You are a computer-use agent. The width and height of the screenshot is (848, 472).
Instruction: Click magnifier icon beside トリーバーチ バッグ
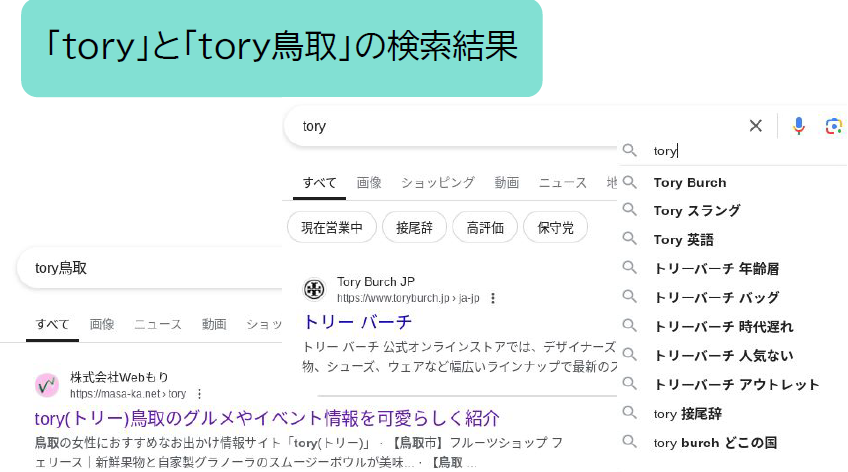pyautogui.click(x=629, y=296)
